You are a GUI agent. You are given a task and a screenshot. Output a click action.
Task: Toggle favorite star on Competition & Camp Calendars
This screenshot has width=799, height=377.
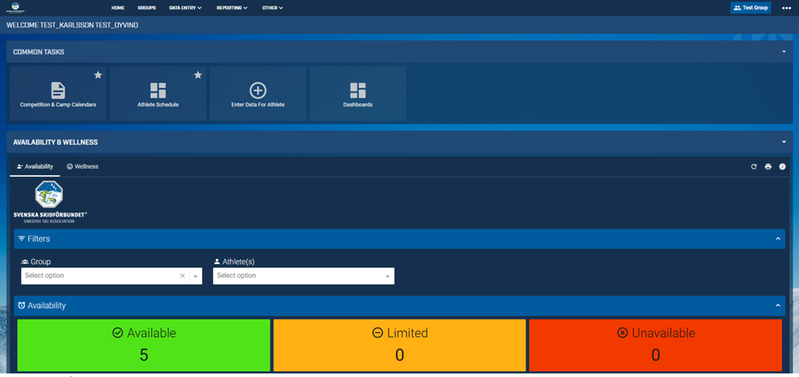pyautogui.click(x=98, y=75)
